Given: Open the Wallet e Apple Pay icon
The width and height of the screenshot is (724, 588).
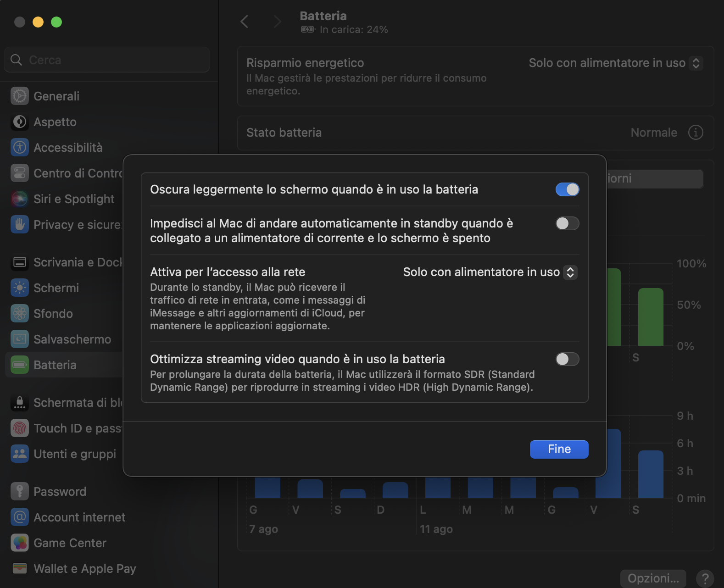Looking at the screenshot, I should 19,569.
